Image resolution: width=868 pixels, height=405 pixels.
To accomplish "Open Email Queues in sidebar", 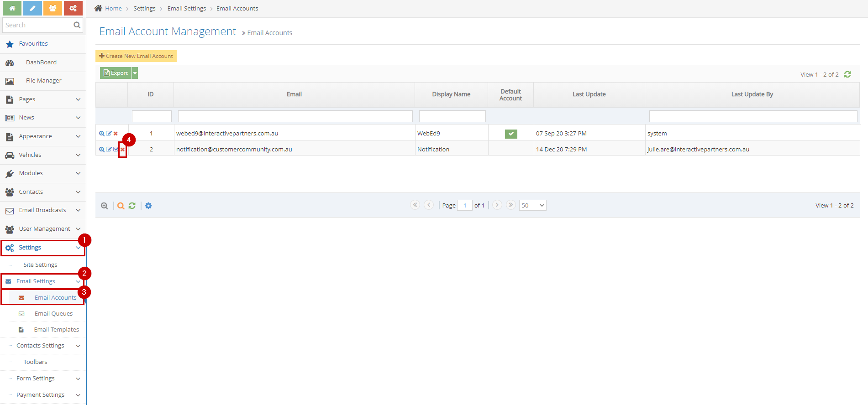I will [53, 314].
